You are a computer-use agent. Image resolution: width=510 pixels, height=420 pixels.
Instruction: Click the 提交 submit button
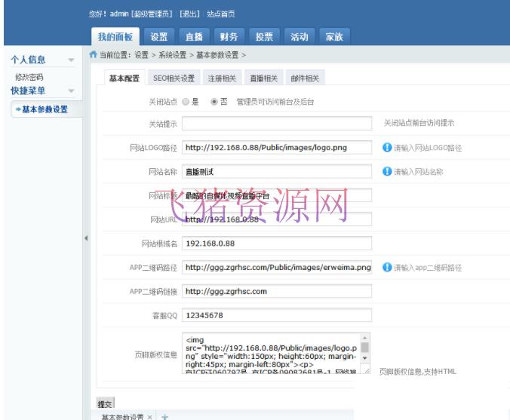click(105, 404)
